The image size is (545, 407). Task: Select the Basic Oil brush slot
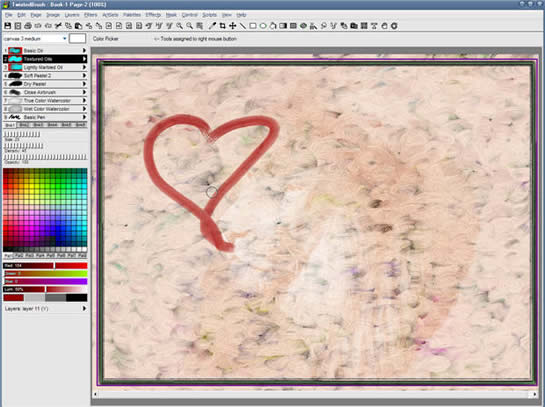coord(45,50)
